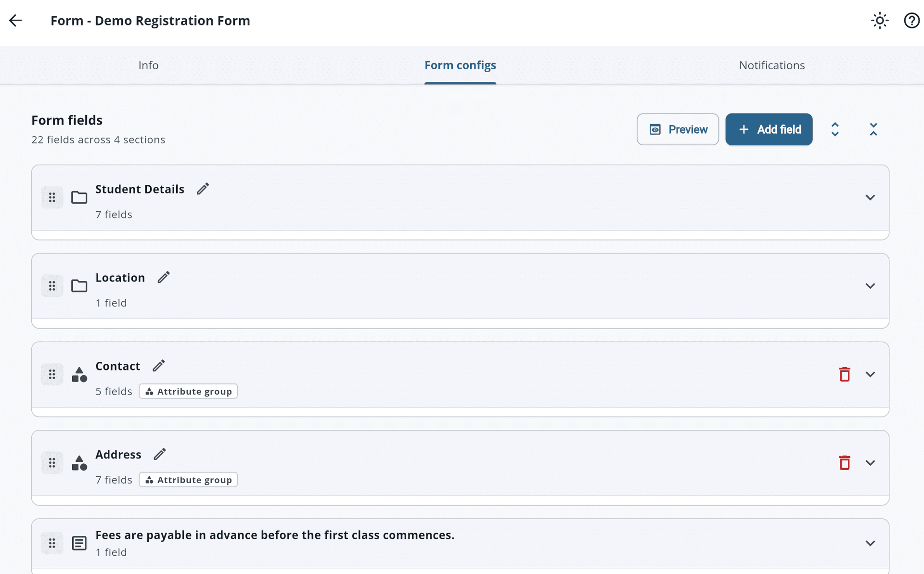Delete the Address attribute group
Image resolution: width=924 pixels, height=574 pixels.
[845, 463]
